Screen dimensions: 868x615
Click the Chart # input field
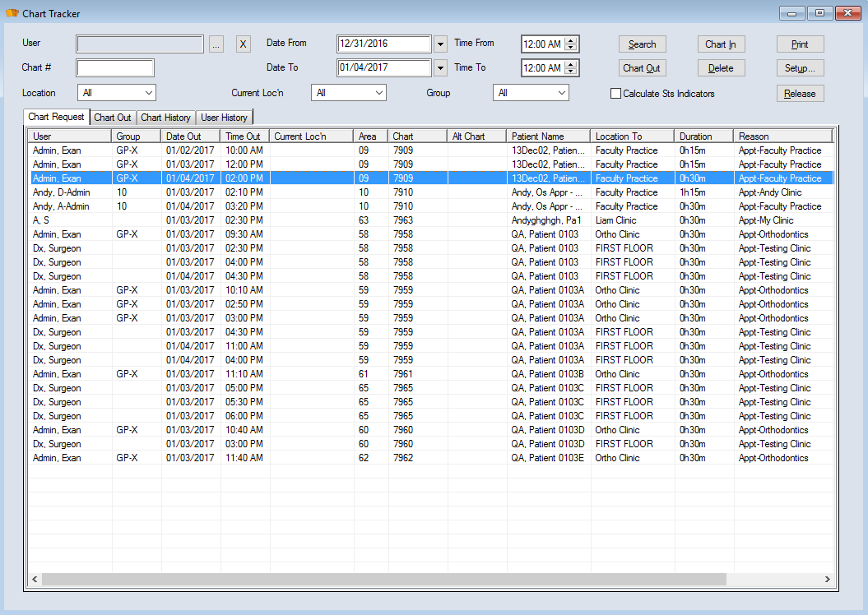point(115,68)
